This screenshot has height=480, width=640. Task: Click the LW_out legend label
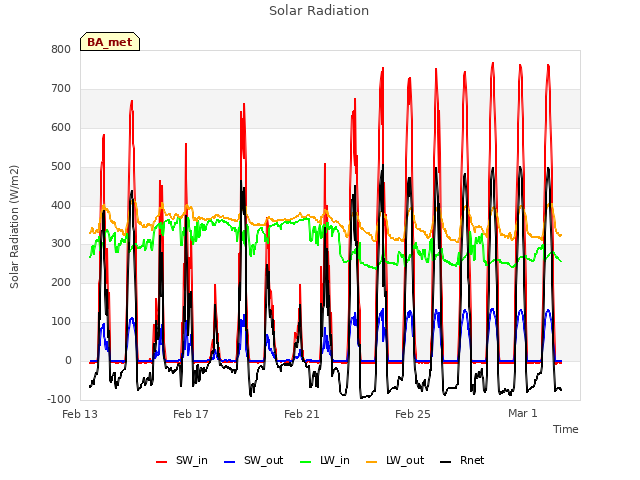click(x=405, y=461)
